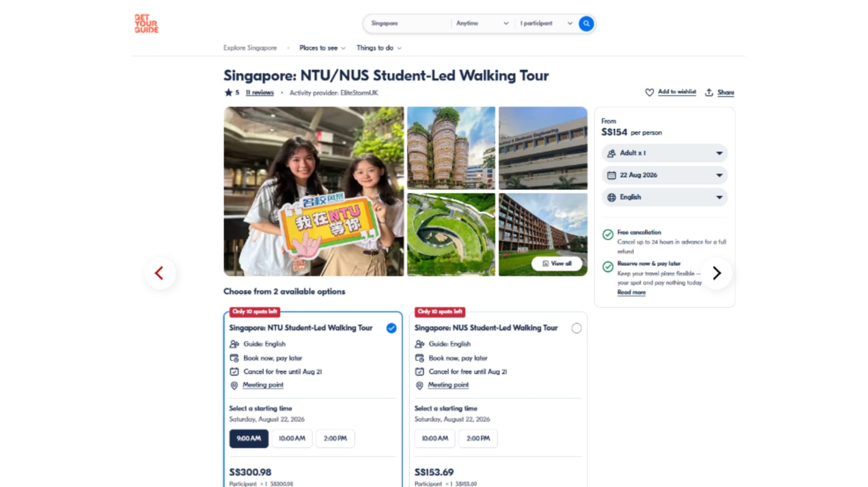Image resolution: width=868 pixels, height=487 pixels.
Task: Click the globe icon beside English
Action: [611, 197]
